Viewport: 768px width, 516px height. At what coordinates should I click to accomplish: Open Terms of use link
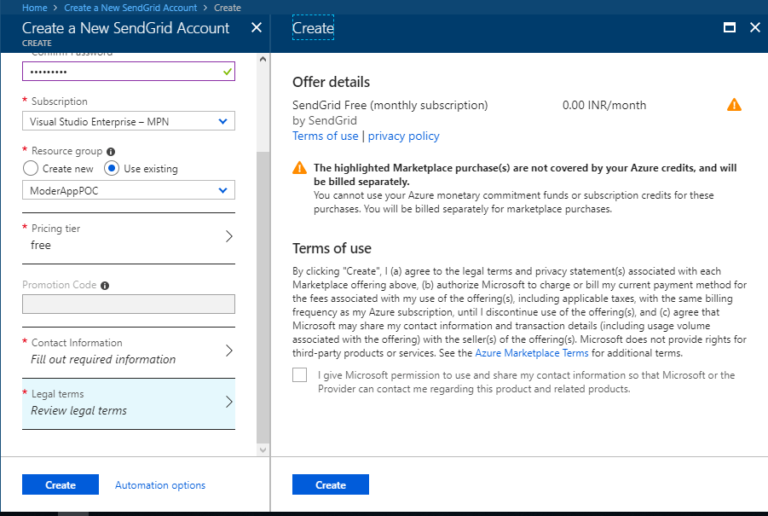pyautogui.click(x=325, y=136)
